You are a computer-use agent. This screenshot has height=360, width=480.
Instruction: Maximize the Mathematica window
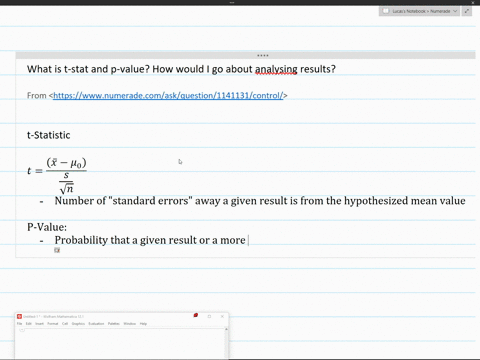tap(209, 316)
